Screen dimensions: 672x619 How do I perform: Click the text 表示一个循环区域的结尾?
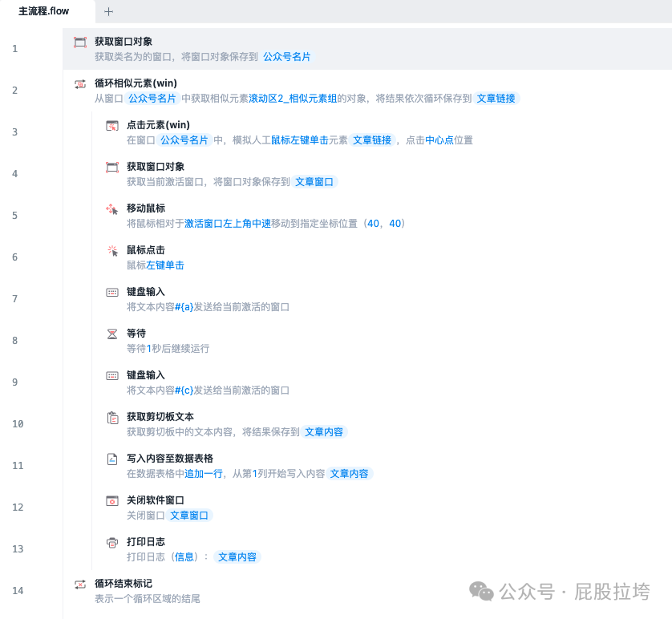[148, 599]
